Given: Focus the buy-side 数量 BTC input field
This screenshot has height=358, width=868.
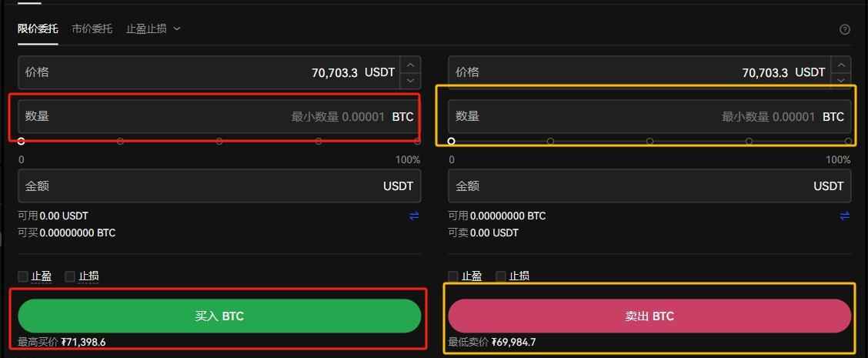Looking at the screenshot, I should [x=219, y=116].
